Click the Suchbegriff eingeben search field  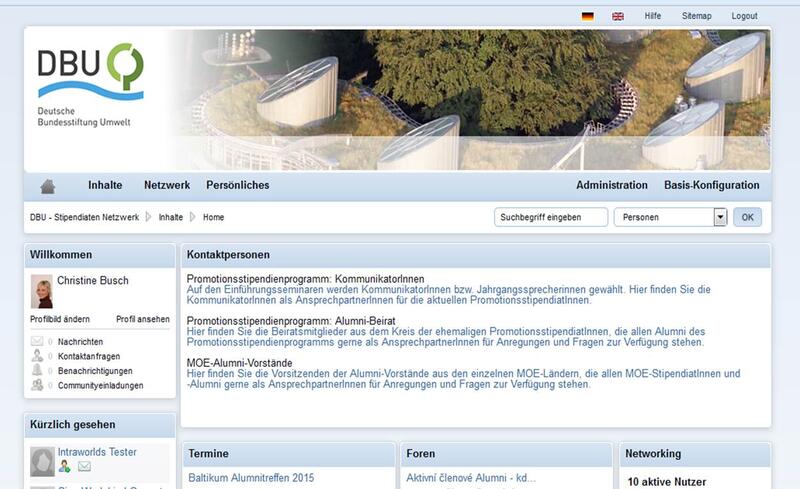point(551,217)
